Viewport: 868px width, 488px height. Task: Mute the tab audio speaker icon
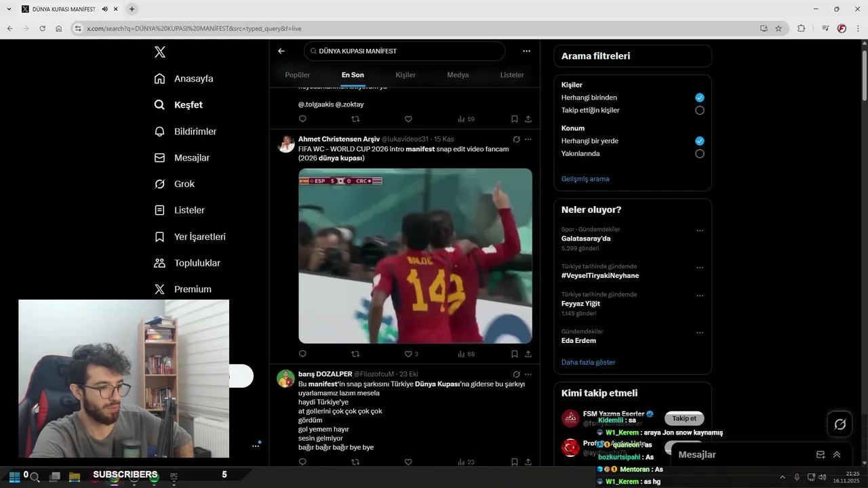(105, 9)
